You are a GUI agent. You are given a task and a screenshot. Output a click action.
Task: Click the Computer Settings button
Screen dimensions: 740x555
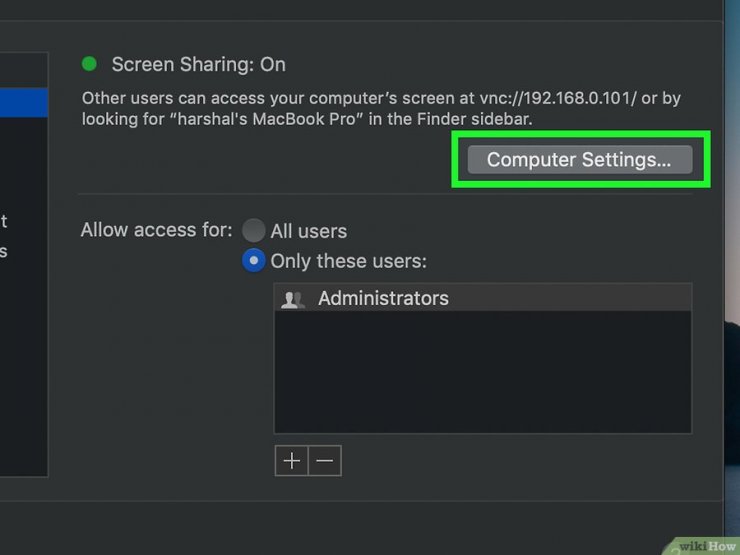point(579,160)
